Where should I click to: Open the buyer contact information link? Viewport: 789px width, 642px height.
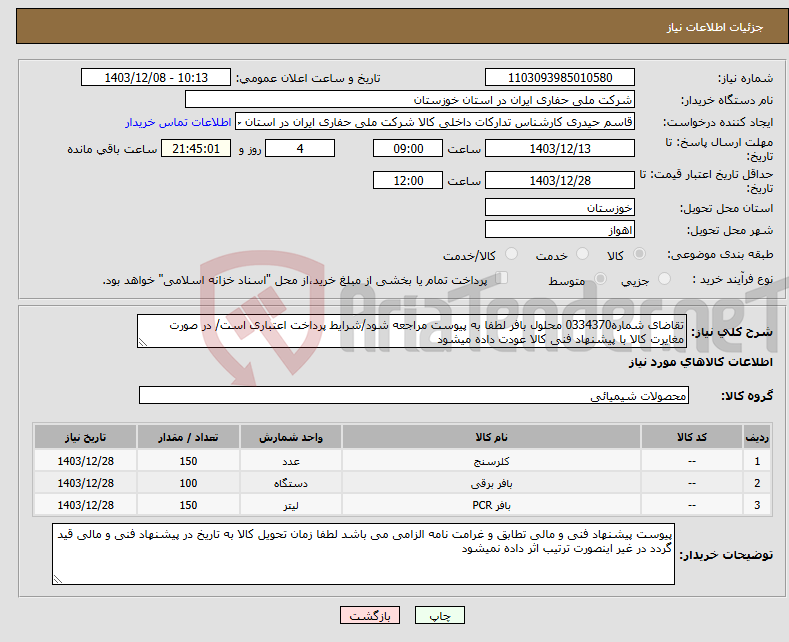pos(178,122)
